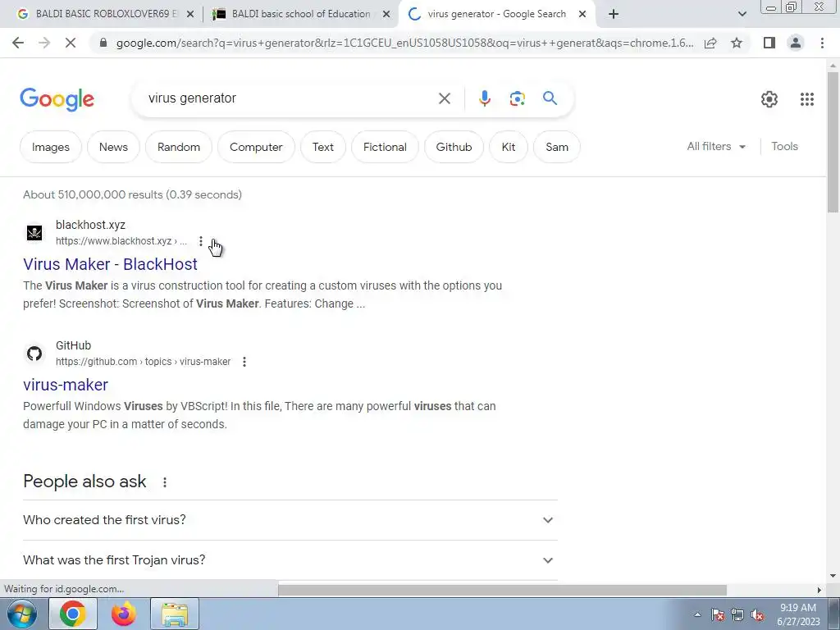Open the network tray icon

pyautogui.click(x=737, y=615)
